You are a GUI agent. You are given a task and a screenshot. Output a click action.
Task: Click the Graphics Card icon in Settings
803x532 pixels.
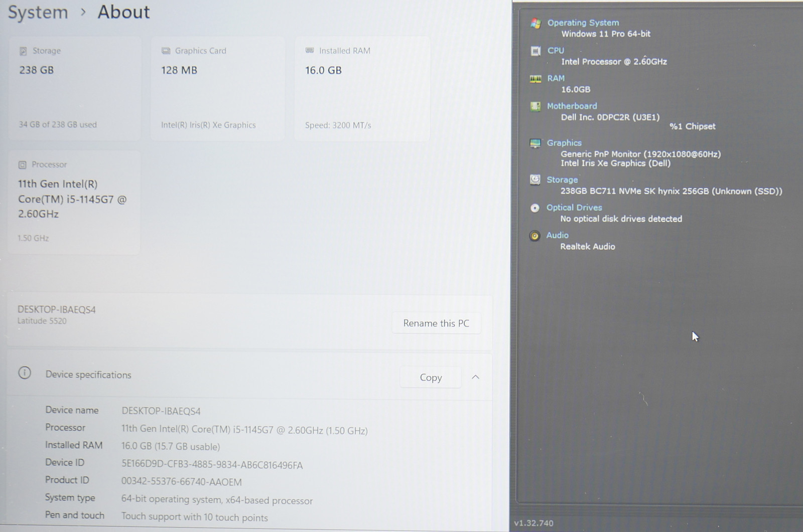click(x=166, y=51)
